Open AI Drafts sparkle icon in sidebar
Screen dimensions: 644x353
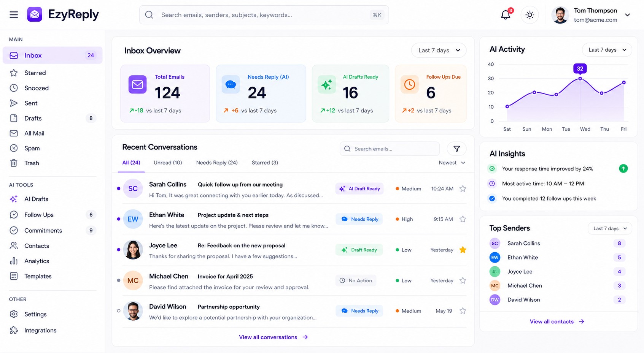[14, 199]
